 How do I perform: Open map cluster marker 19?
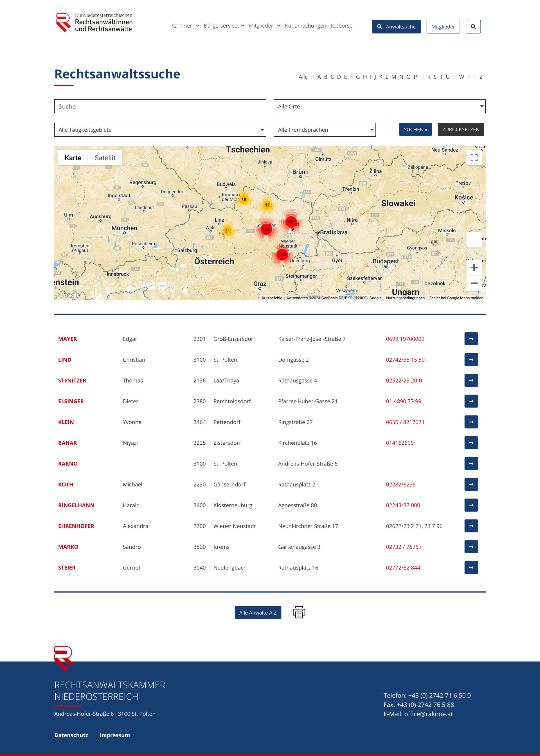[x=244, y=199]
